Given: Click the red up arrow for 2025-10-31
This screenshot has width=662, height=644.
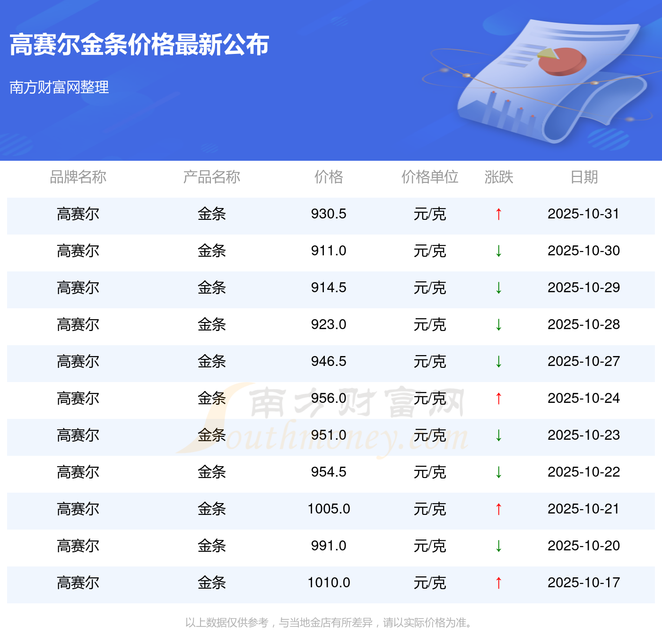Looking at the screenshot, I should (498, 214).
